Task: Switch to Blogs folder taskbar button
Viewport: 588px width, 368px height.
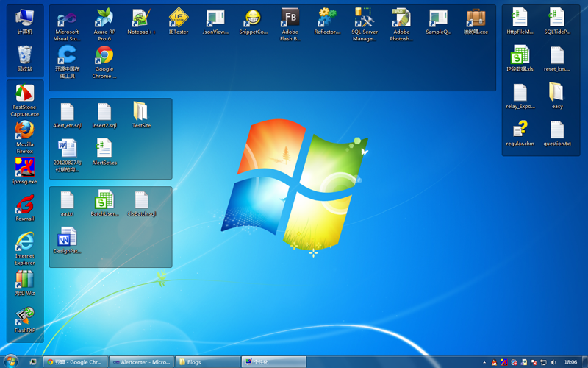Action: [x=208, y=362]
